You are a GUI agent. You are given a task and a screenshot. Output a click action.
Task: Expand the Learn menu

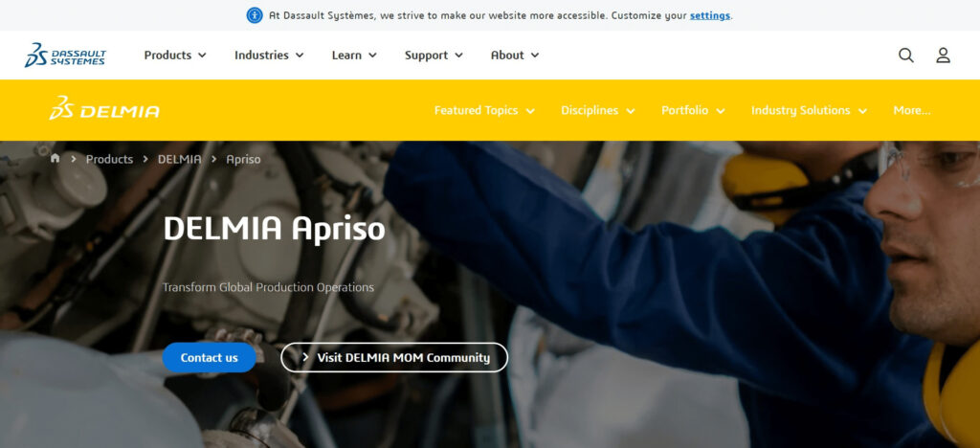[354, 55]
